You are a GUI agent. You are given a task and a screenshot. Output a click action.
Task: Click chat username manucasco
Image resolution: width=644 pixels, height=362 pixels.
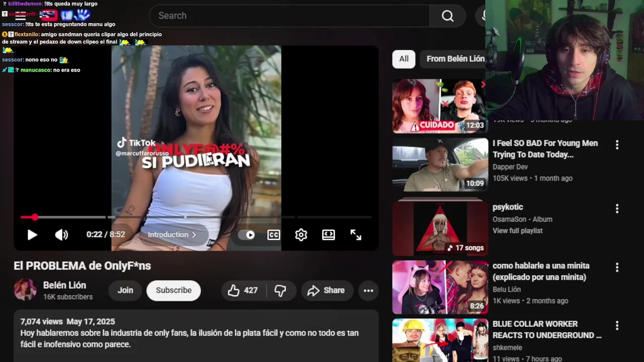pos(36,70)
